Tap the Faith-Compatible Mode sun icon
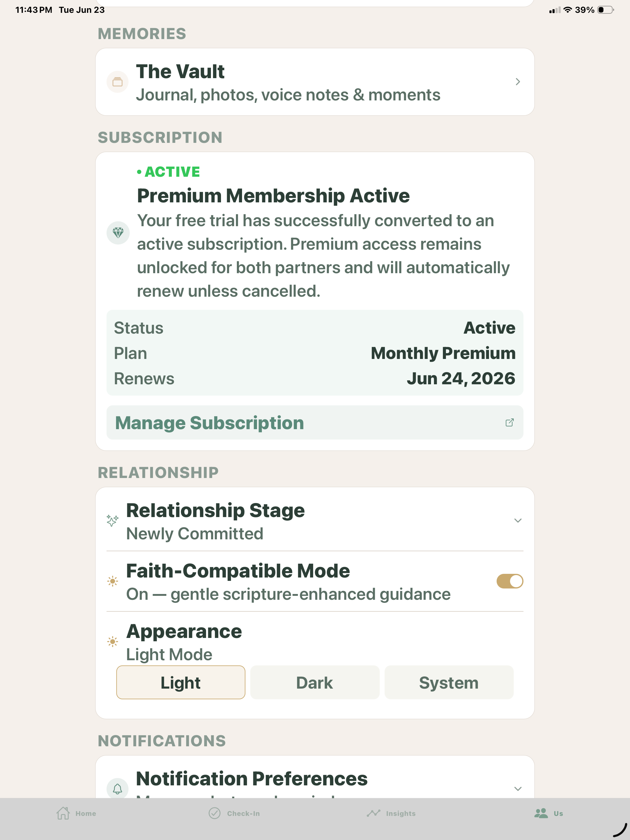The width and height of the screenshot is (630, 840). [x=112, y=581]
